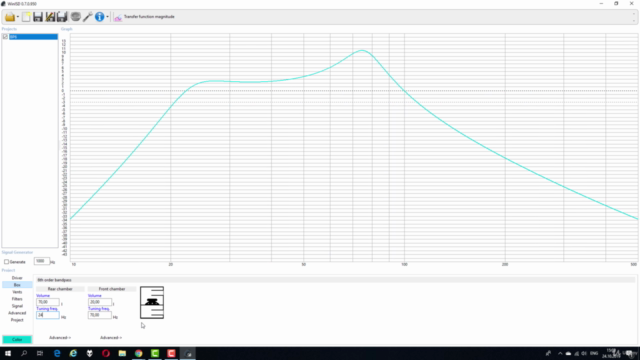This screenshot has height=360, width=640.
Task: Open the driver database speaker icon
Action: click(76, 17)
